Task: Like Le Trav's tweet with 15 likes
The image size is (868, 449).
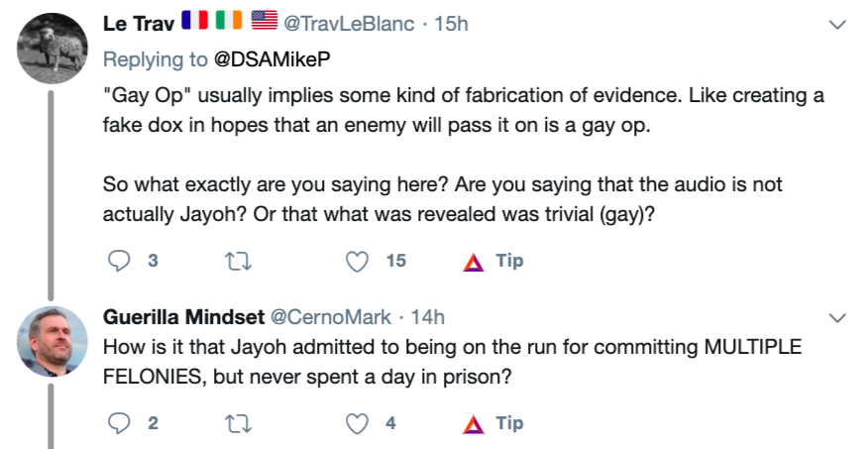Action: click(357, 261)
